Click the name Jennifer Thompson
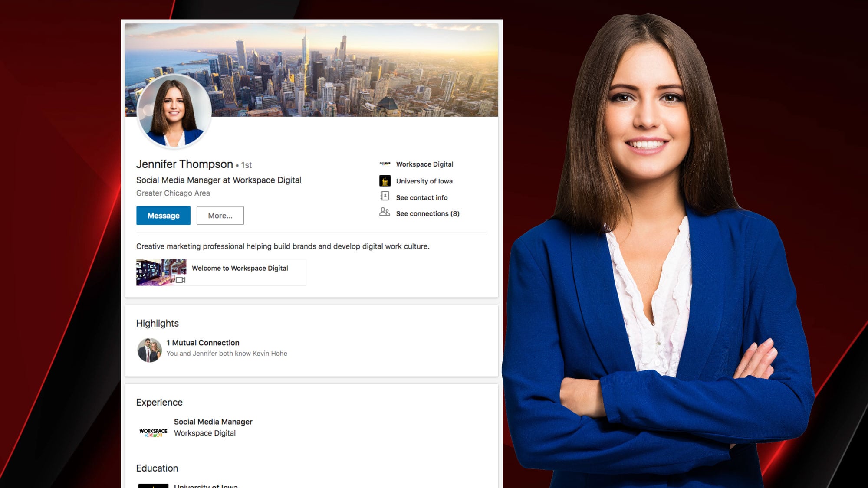 pyautogui.click(x=184, y=164)
